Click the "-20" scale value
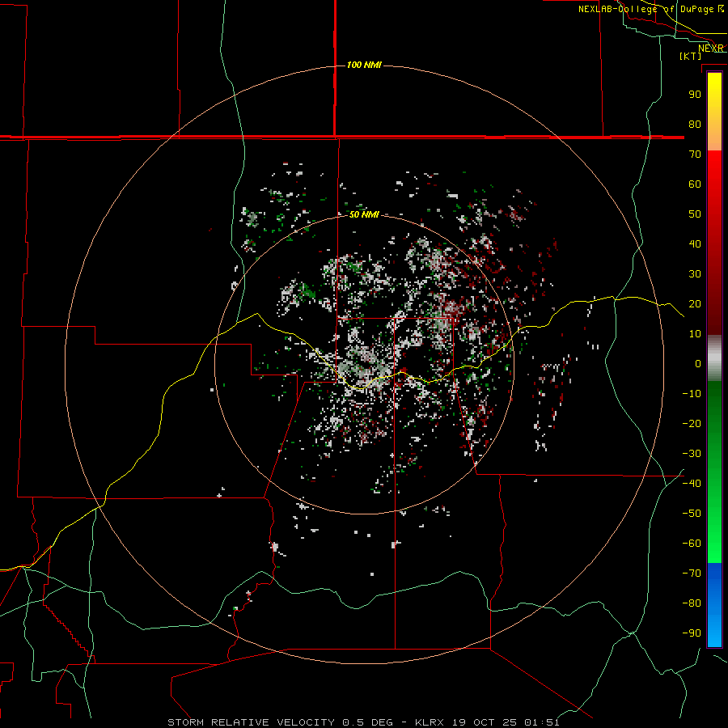The image size is (728, 728). pyautogui.click(x=692, y=423)
